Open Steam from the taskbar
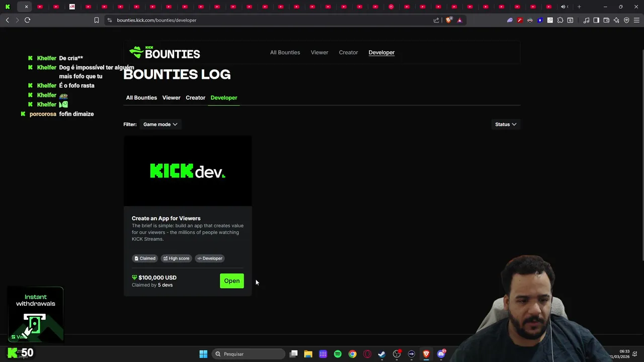This screenshot has height=362, width=644. click(x=382, y=354)
